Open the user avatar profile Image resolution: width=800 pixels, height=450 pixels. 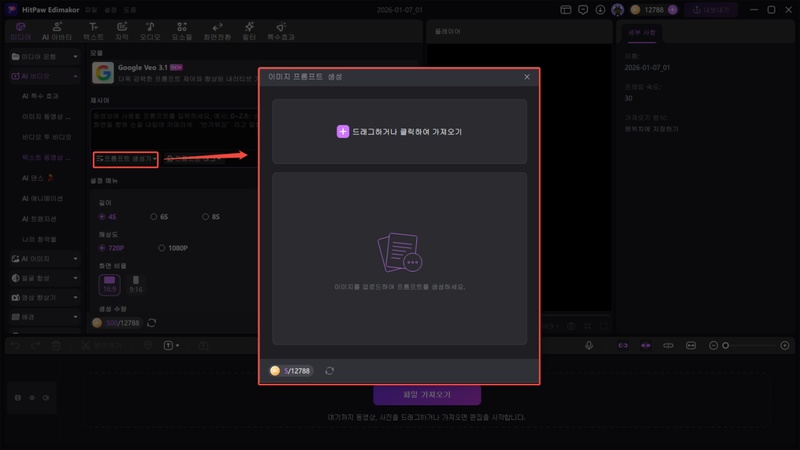(617, 10)
